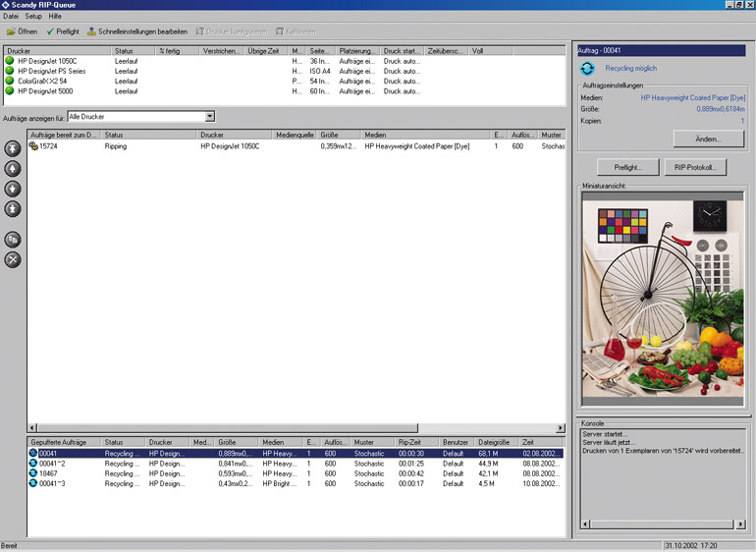Viewport: 756px width, 552px height.
Task: Select buffered job 00041~3
Action: click(x=296, y=483)
